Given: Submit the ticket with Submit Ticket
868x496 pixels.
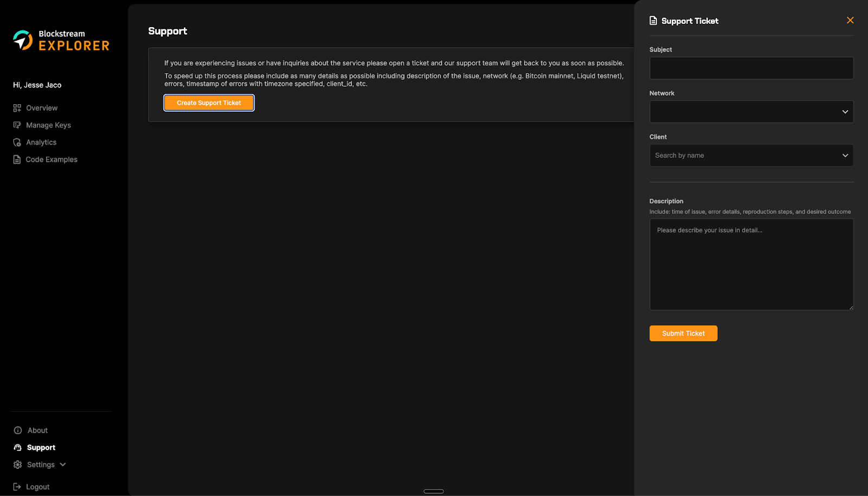Looking at the screenshot, I should click(683, 334).
